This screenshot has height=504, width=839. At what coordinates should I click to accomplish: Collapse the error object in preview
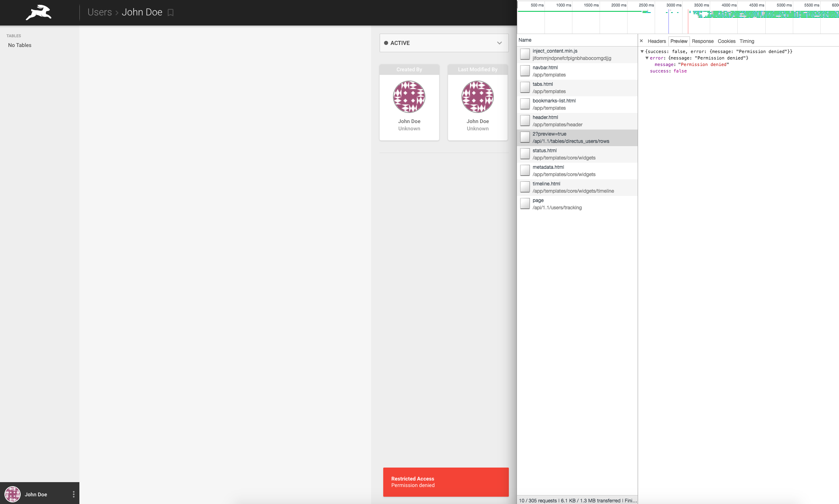647,58
